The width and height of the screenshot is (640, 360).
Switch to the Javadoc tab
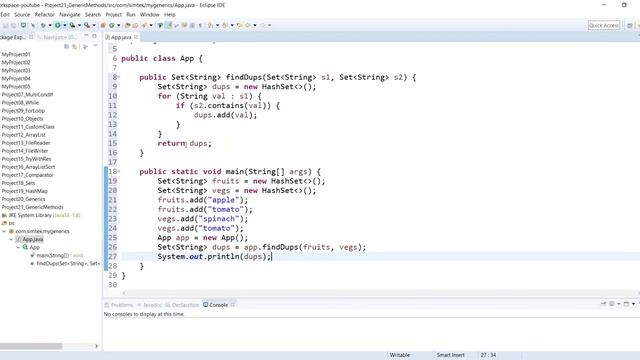pyautogui.click(x=150, y=305)
